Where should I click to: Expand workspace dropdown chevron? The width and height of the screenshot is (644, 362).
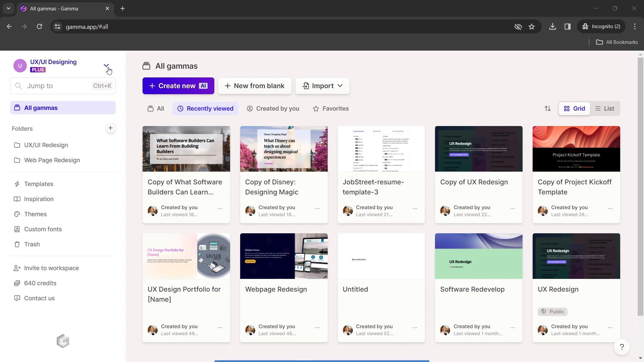[107, 66]
